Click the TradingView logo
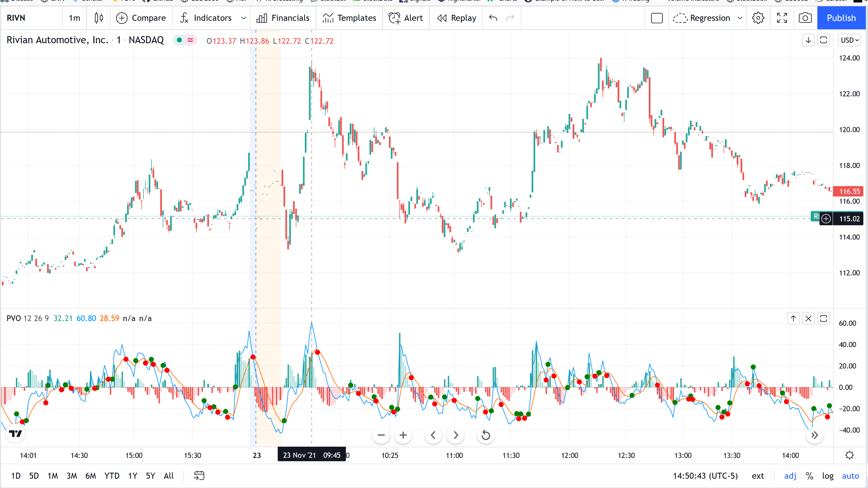The height and width of the screenshot is (488, 868). point(16,434)
